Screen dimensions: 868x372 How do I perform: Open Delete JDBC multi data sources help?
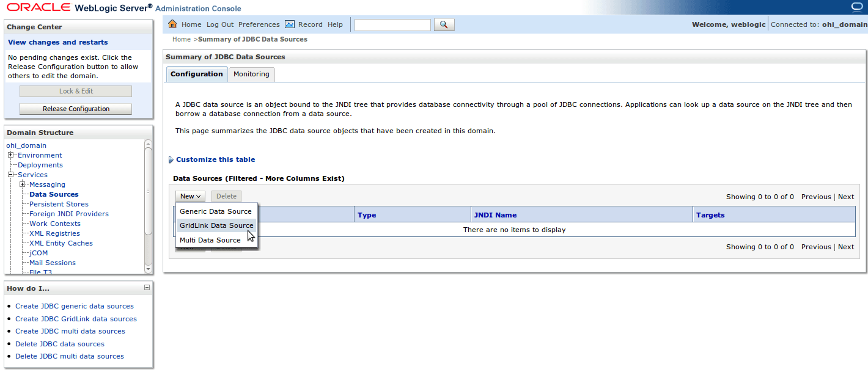click(x=70, y=356)
